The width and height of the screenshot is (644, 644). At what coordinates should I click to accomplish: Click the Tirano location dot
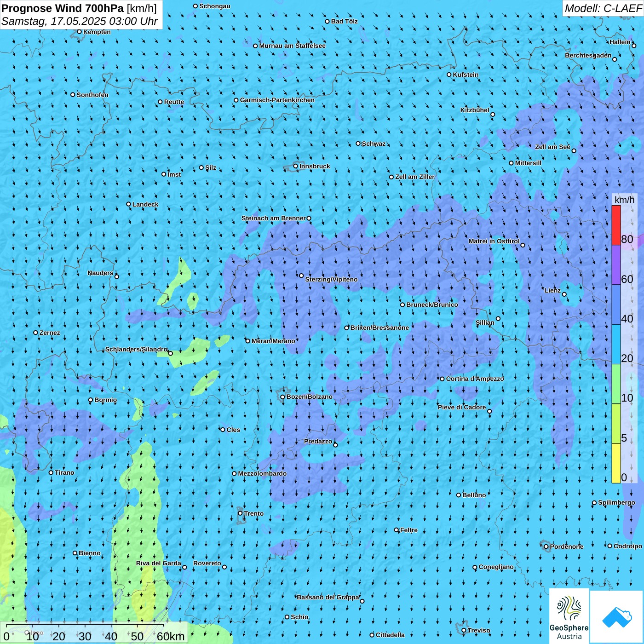51,472
